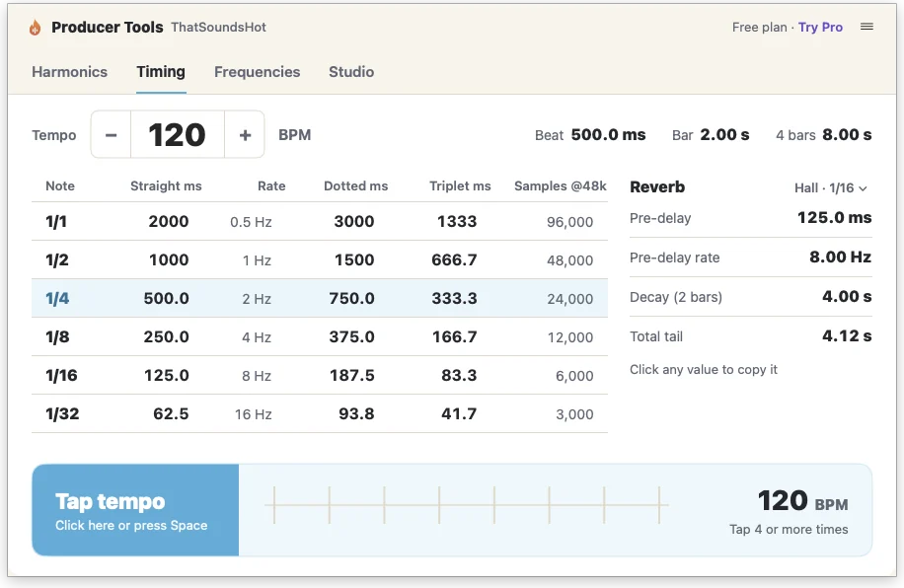
Task: Copy the 96,000 samples value
Action: (x=570, y=222)
